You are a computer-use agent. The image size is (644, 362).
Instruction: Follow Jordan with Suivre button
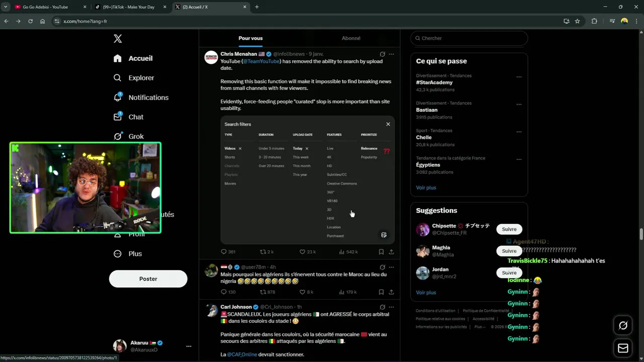coord(509,273)
